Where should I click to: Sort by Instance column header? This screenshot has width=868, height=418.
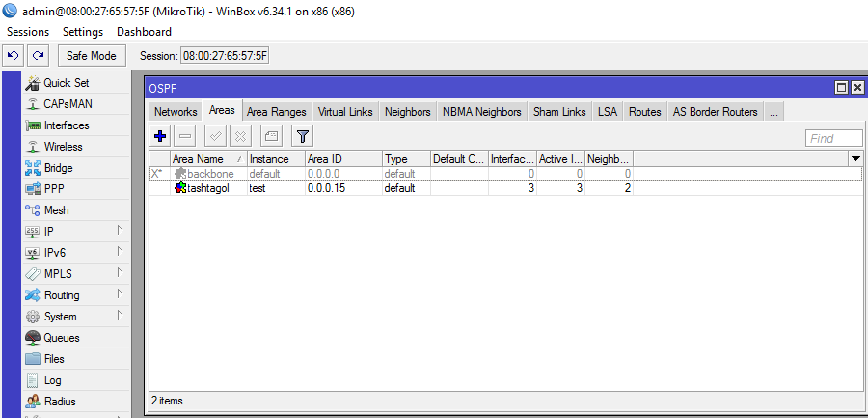276,159
